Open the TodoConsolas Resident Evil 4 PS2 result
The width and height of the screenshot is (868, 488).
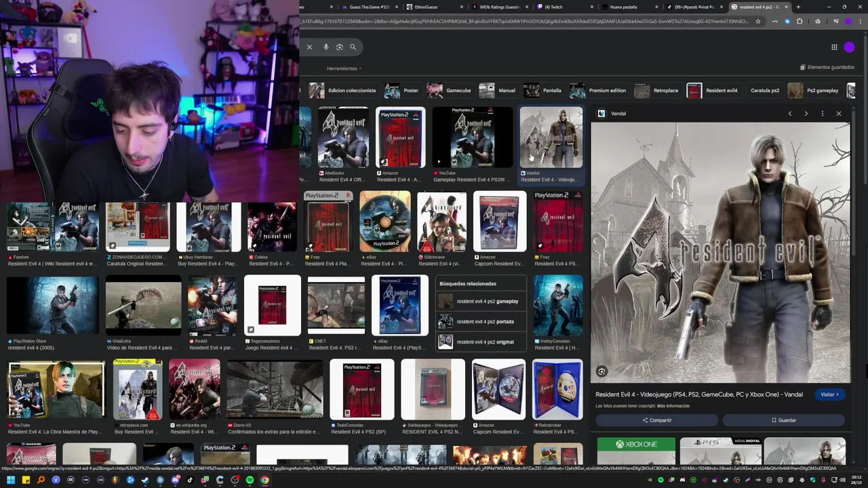(x=361, y=390)
